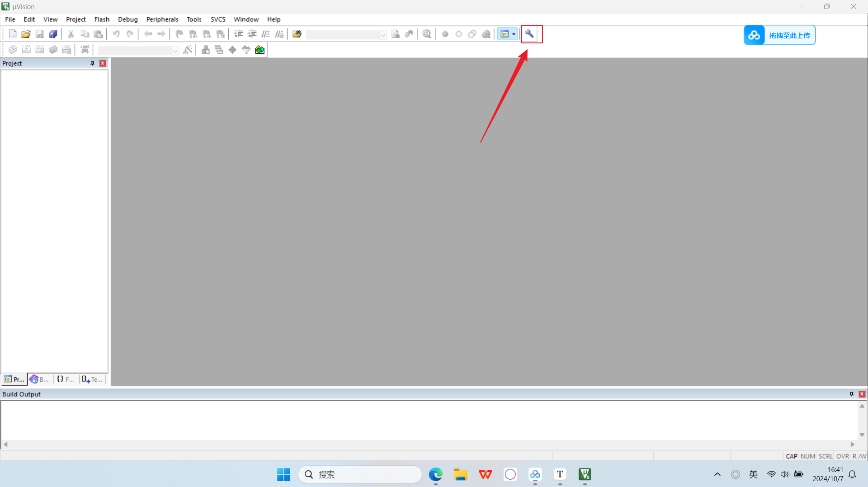Navigate forwards with the right arrow icon

[161, 34]
